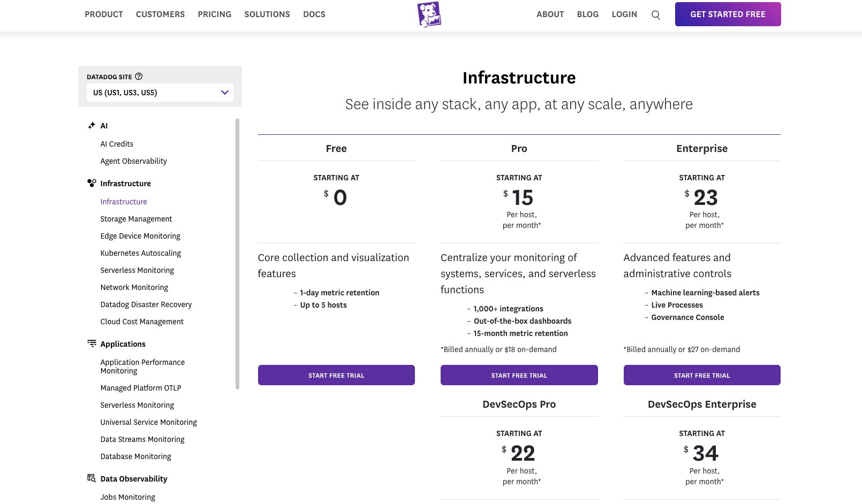The height and width of the screenshot is (504, 862).
Task: Click the Enterprise plan heading
Action: pyautogui.click(x=702, y=148)
